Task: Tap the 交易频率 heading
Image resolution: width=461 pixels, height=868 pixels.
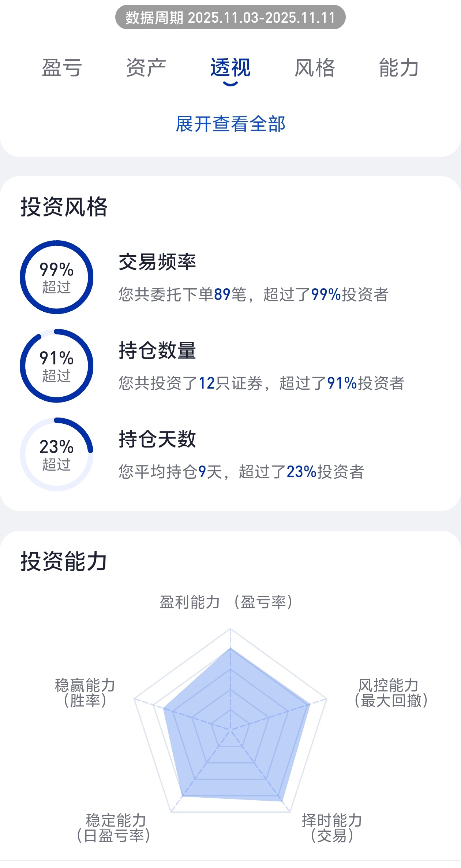Action: click(x=157, y=262)
